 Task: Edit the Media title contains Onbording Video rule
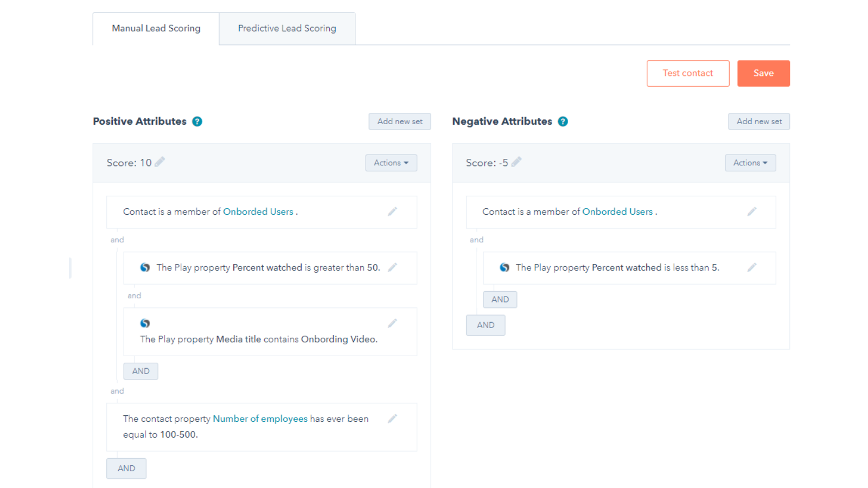(392, 323)
